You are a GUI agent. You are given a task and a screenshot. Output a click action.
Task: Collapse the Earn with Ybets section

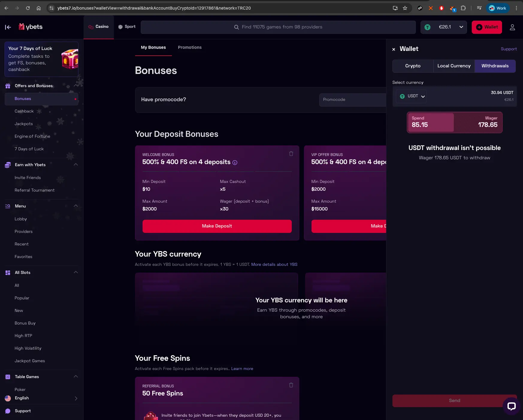(76, 165)
